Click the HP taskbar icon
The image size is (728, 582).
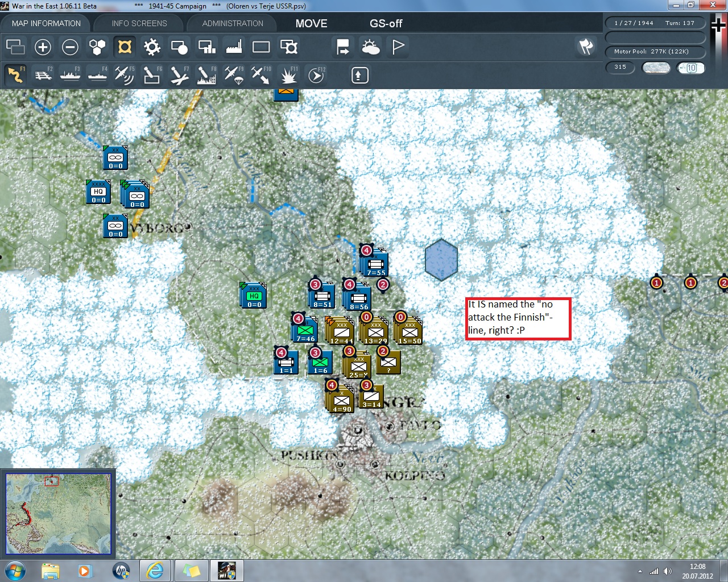pyautogui.click(x=121, y=570)
